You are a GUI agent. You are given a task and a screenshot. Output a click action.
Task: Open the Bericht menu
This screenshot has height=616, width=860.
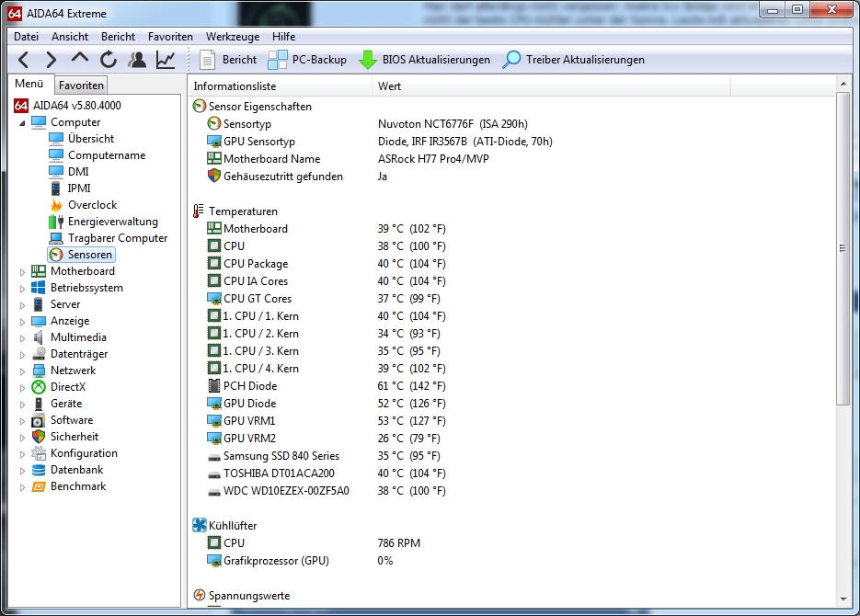(x=118, y=37)
